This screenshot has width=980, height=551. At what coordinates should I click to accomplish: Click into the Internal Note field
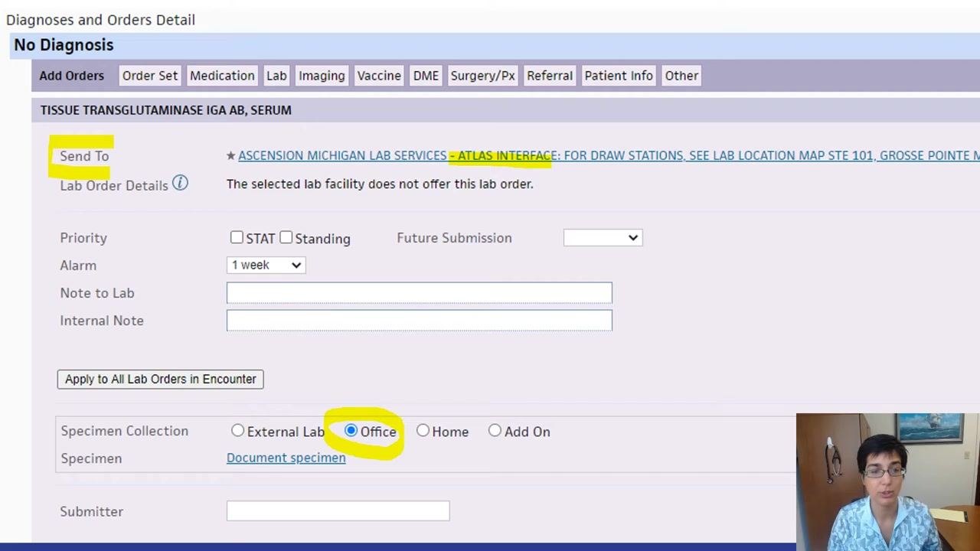point(419,321)
